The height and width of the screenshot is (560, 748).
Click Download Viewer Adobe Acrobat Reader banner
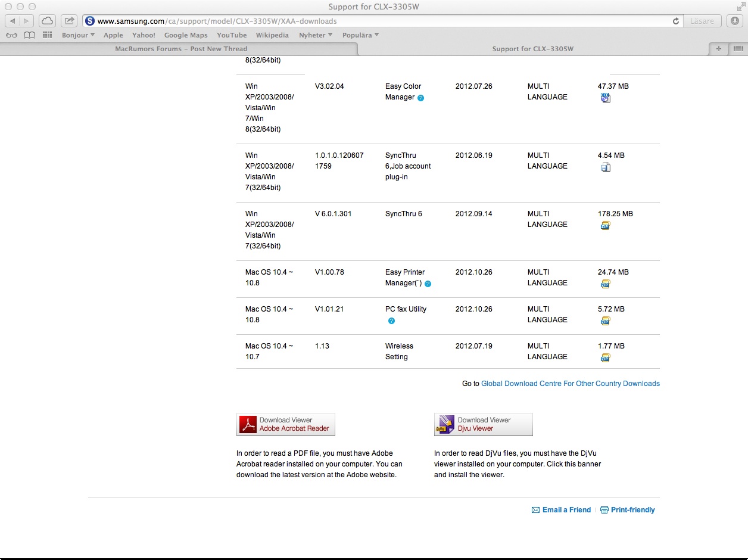click(286, 424)
